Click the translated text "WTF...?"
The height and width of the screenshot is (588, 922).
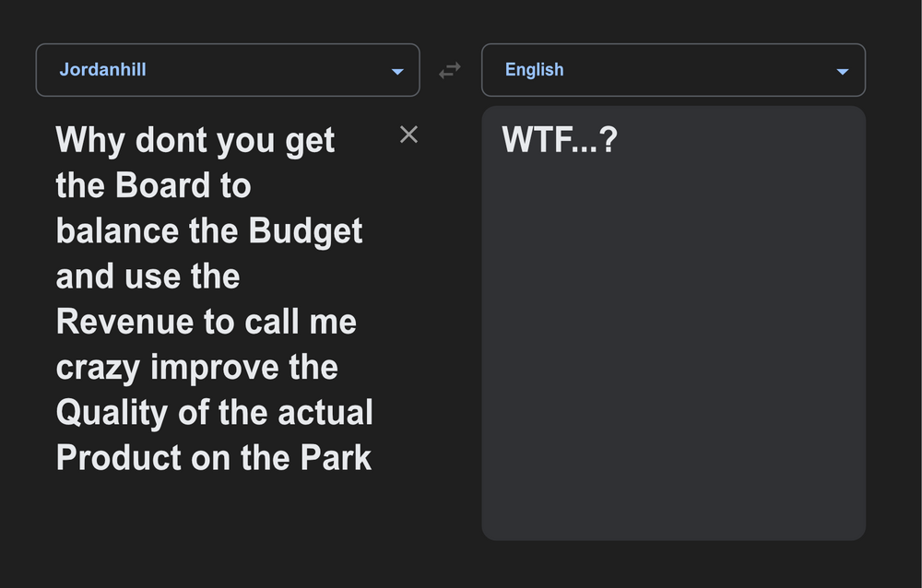[x=559, y=141]
